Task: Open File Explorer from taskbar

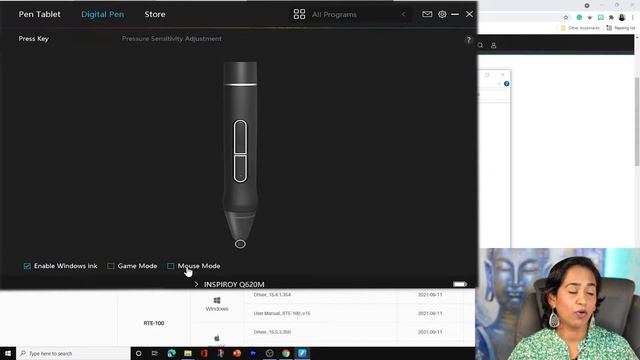Action: [188, 353]
